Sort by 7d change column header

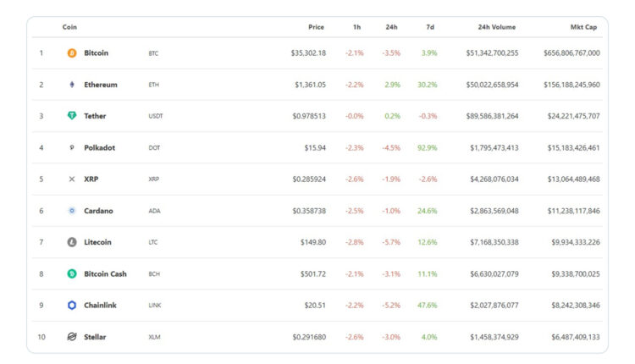(430, 27)
